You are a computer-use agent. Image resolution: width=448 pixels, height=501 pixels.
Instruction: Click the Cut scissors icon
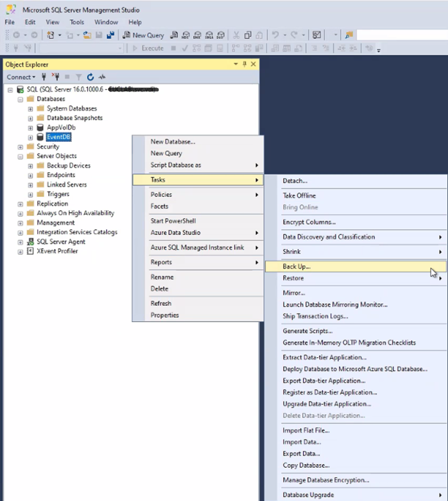pyautogui.click(x=236, y=35)
